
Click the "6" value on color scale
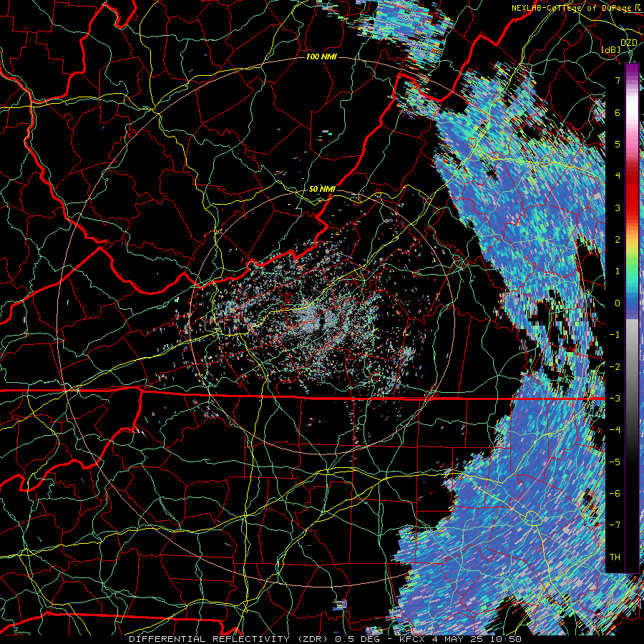618,112
